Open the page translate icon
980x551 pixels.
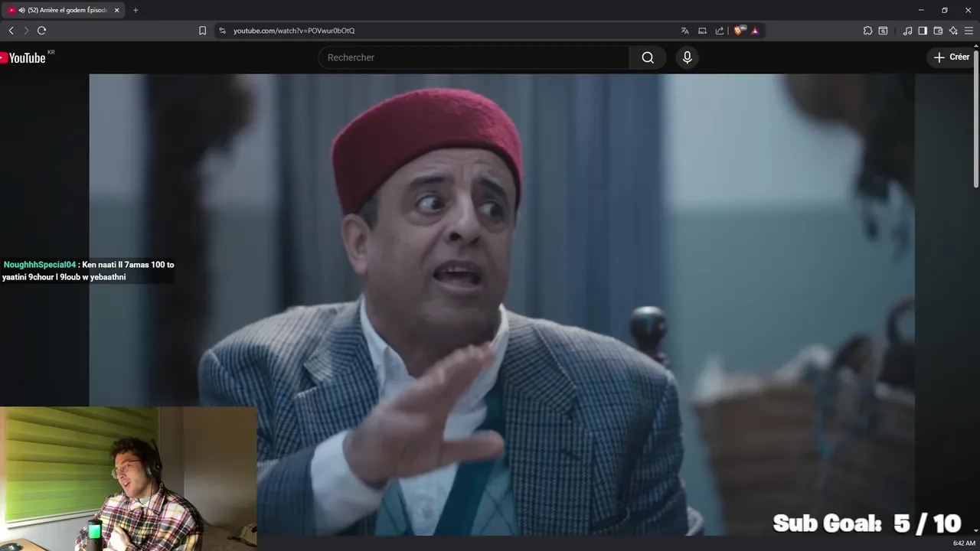point(684,31)
